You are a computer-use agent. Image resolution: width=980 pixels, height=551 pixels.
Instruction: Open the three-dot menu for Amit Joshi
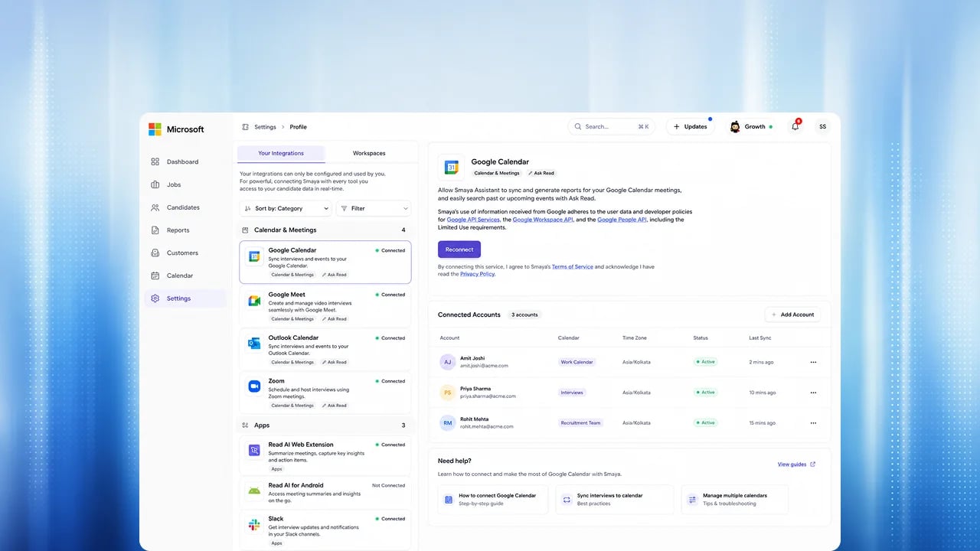813,362
